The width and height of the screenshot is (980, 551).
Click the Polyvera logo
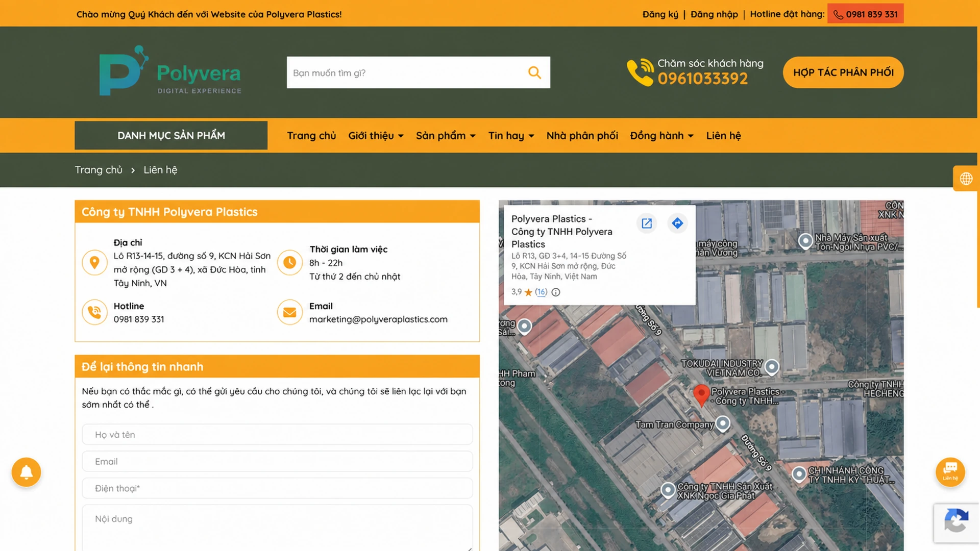[x=170, y=71]
